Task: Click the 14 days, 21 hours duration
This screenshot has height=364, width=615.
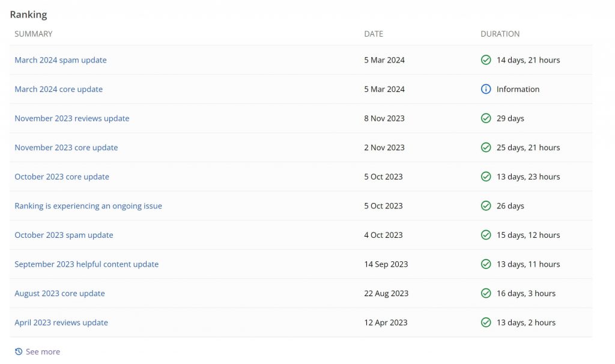Action: point(528,60)
